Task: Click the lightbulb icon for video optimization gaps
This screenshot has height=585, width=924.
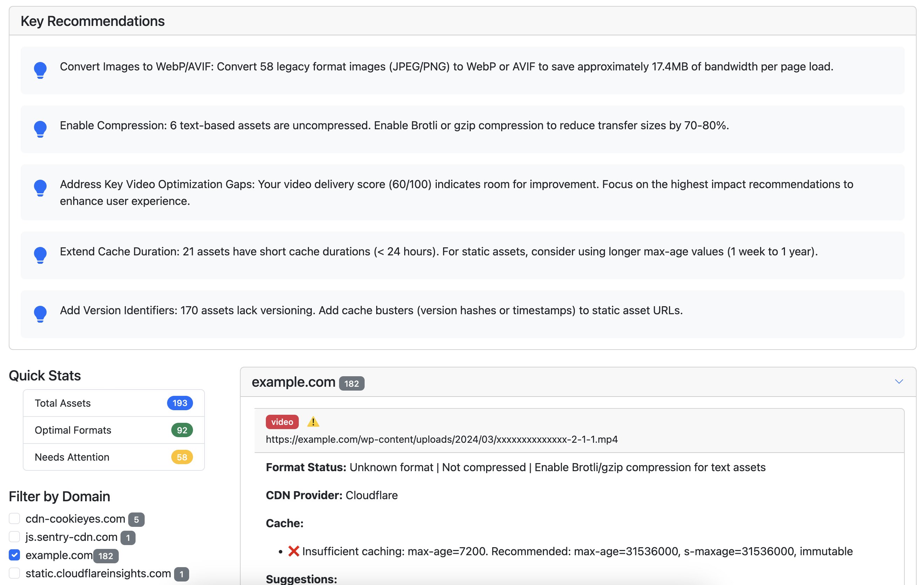Action: pyautogui.click(x=40, y=188)
